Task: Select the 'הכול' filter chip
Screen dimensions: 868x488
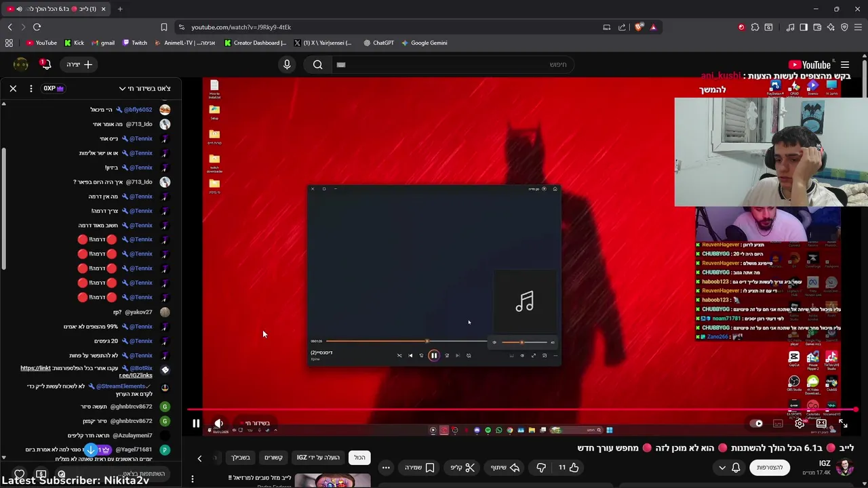Action: (x=359, y=457)
